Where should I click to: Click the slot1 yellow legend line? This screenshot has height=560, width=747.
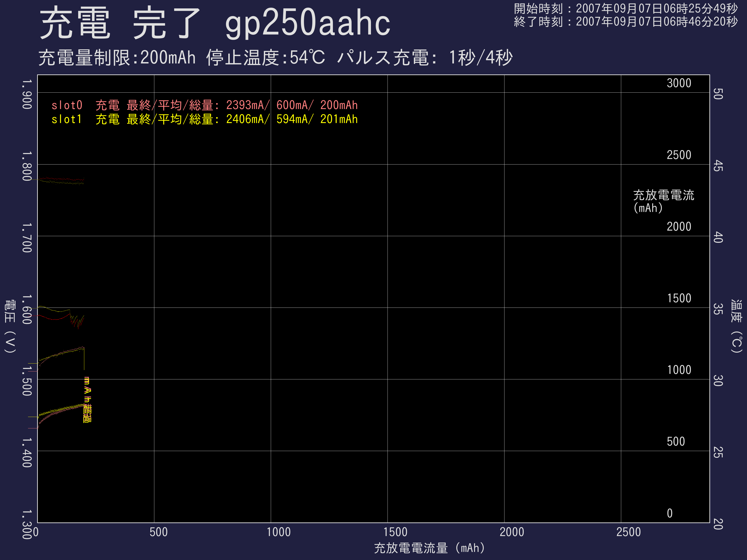coord(204,119)
